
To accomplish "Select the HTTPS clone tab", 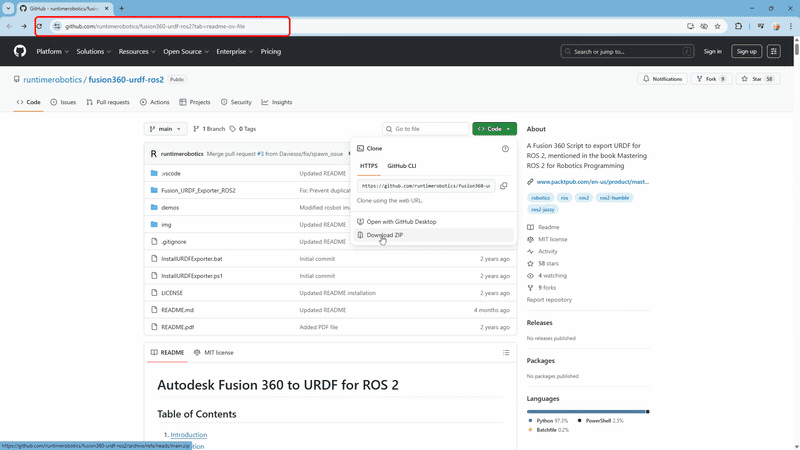I will click(x=368, y=166).
